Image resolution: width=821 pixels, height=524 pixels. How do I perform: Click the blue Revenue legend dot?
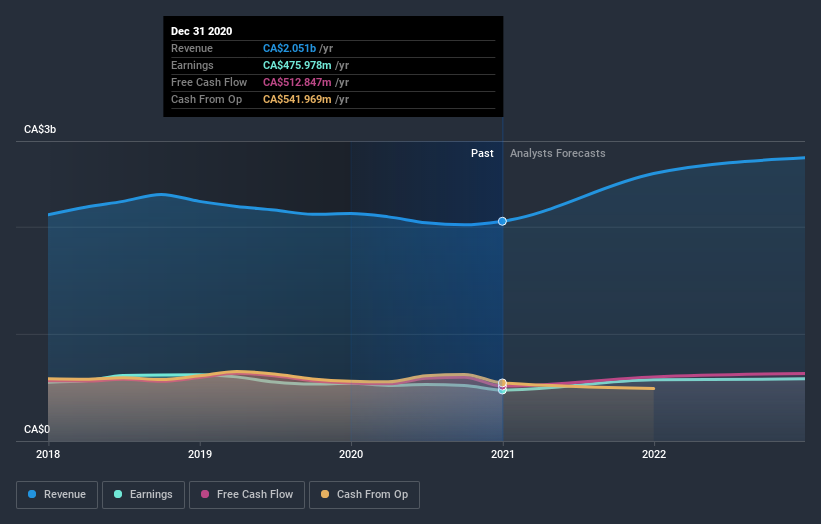pos(32,494)
